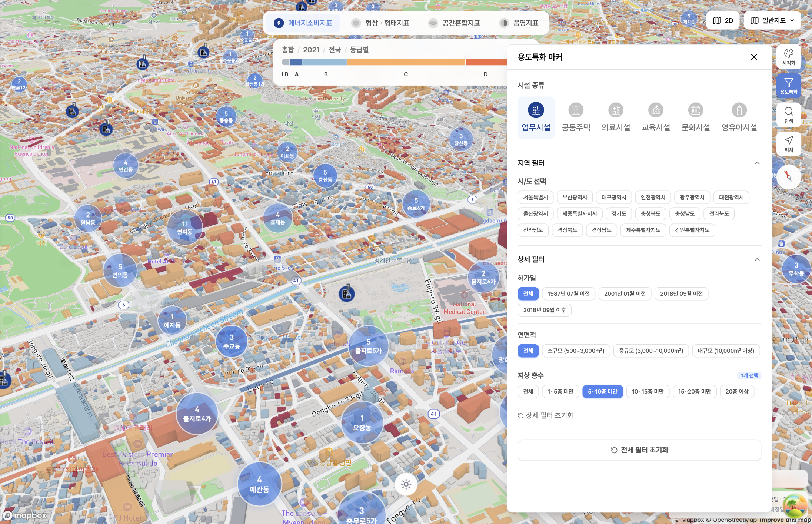This screenshot has width=812, height=524.
Task: Select the 20층 이상 floor filter
Action: pyautogui.click(x=737, y=392)
